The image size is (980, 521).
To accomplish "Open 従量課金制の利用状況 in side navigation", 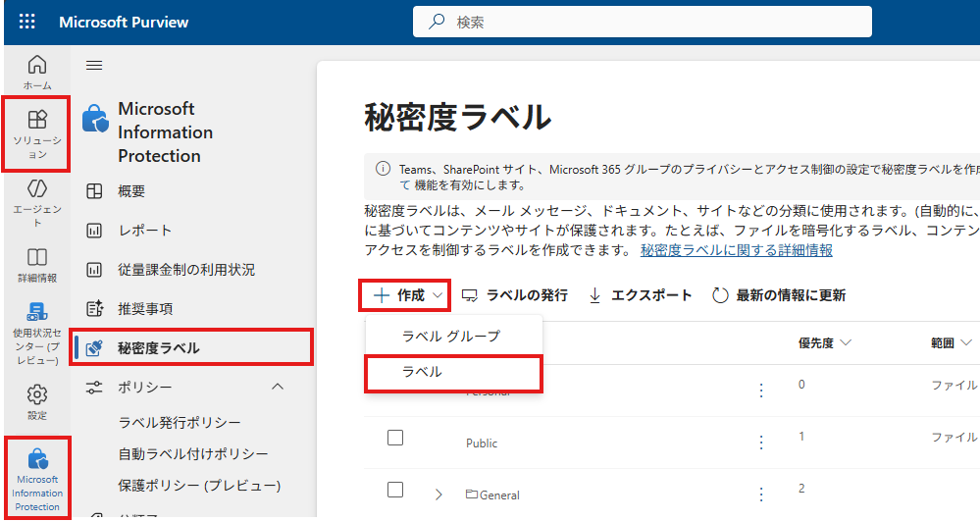I will (186, 270).
